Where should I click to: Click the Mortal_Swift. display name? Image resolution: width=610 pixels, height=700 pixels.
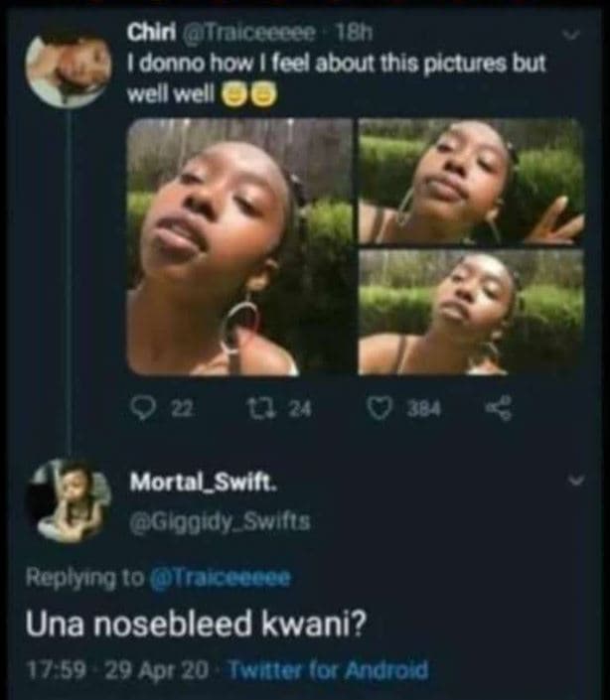tap(204, 483)
